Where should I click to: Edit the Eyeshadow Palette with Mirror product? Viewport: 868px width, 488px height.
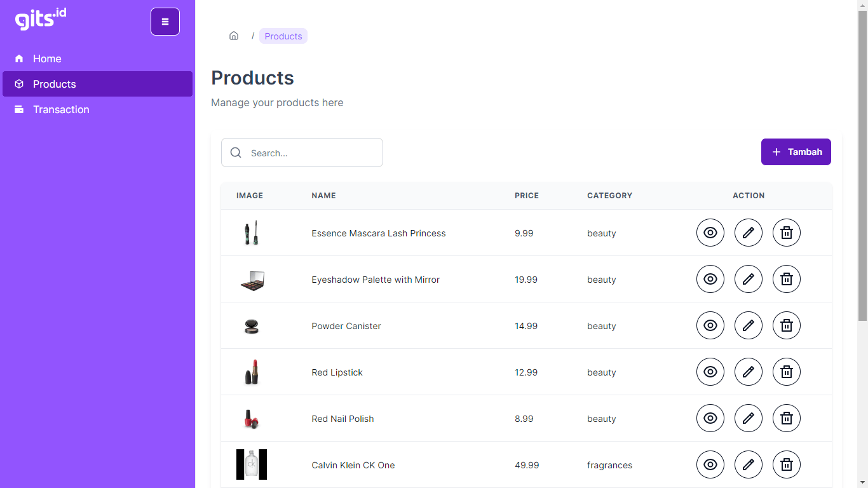tap(749, 279)
